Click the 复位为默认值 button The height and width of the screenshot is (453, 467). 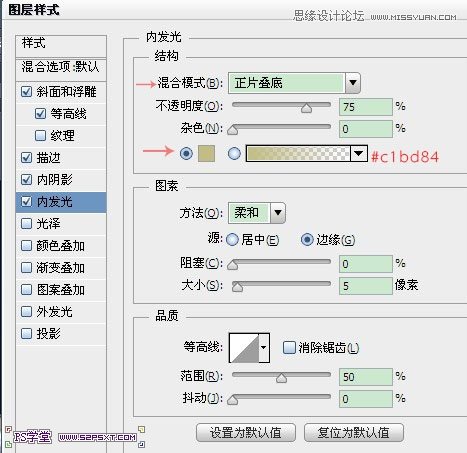(354, 433)
